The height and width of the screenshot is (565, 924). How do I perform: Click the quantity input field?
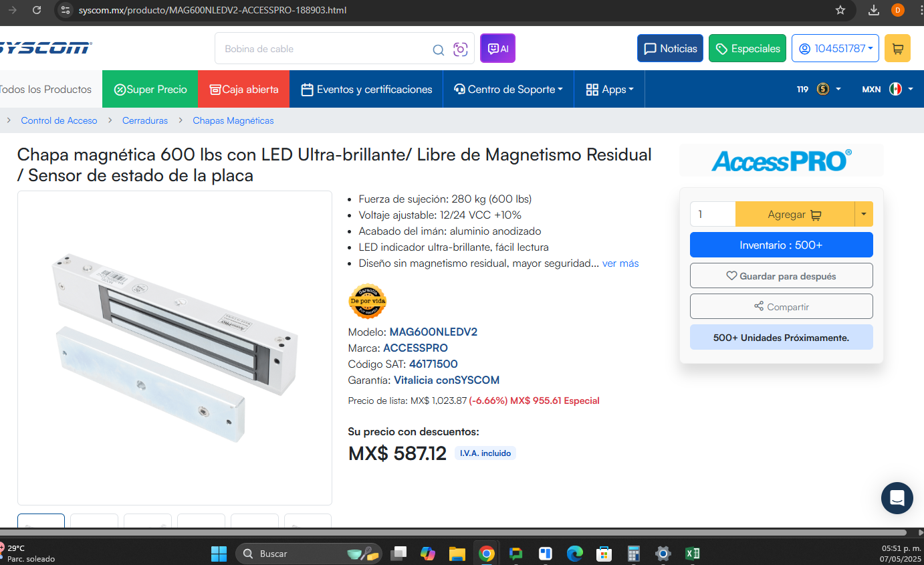coord(713,214)
